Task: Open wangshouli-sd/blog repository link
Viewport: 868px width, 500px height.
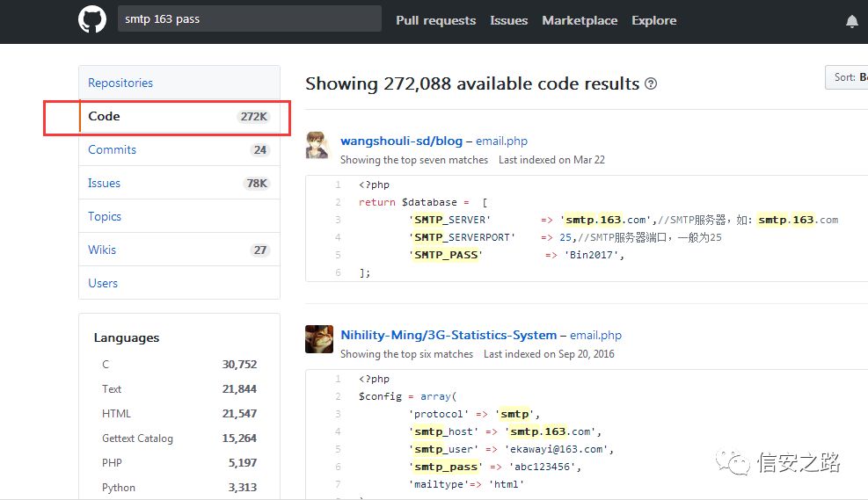Action: coord(401,141)
